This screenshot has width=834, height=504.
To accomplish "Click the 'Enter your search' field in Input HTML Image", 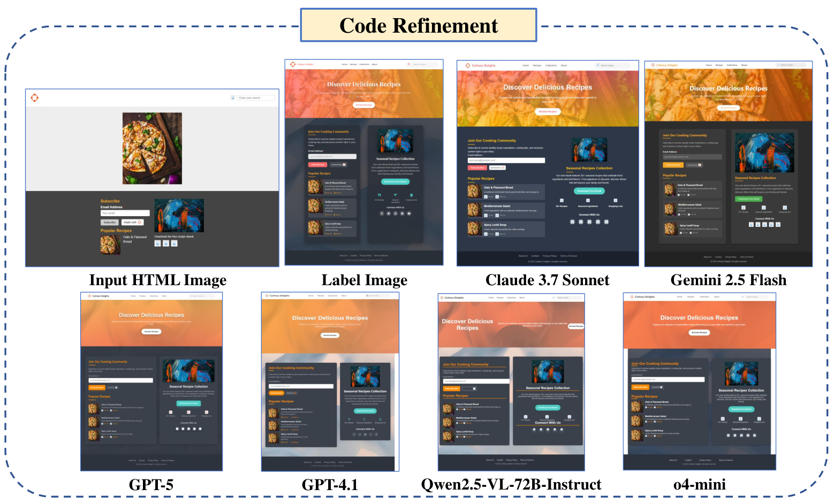I will pyautogui.click(x=256, y=97).
